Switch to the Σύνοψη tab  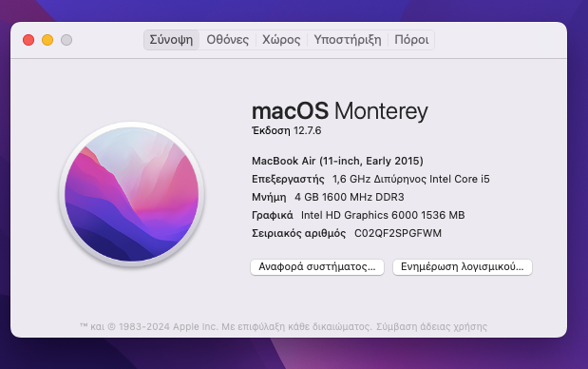pos(171,40)
